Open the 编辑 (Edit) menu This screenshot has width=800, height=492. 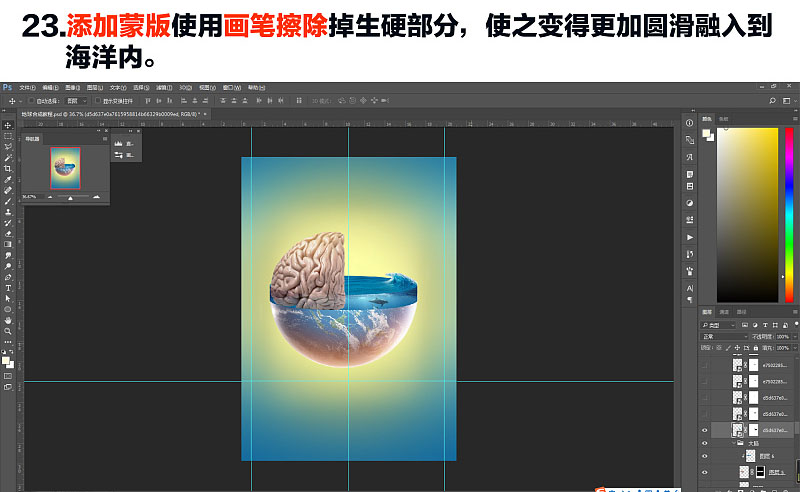50,88
